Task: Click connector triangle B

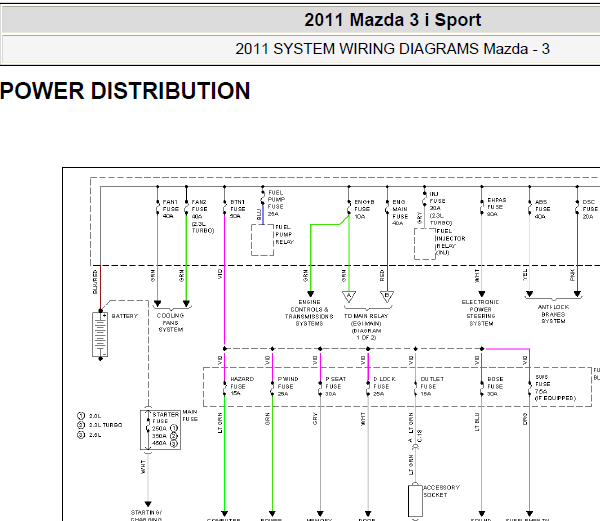Action: pyautogui.click(x=387, y=296)
